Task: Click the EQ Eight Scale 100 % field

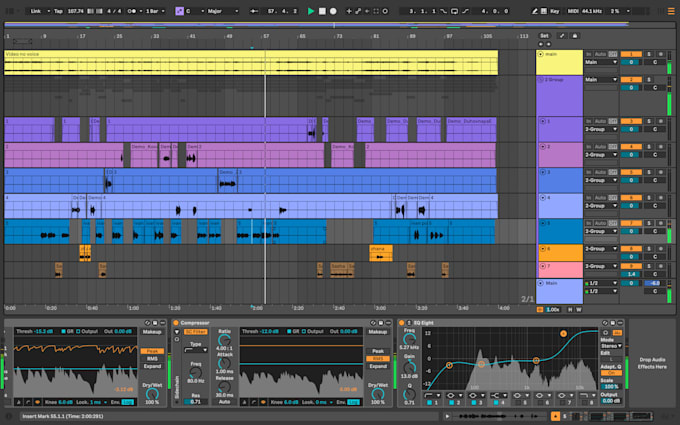Action: (x=611, y=386)
